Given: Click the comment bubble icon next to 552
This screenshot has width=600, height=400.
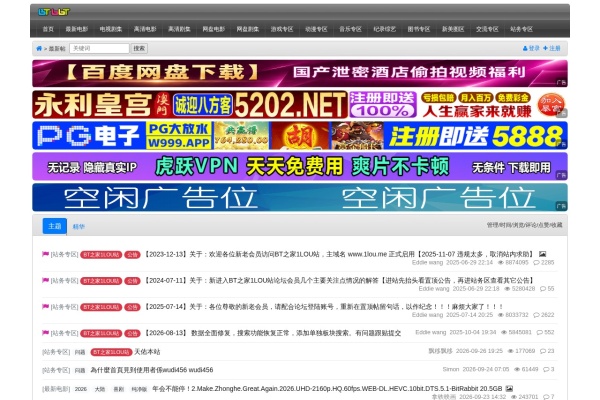Looking at the screenshot, I should (540, 332).
